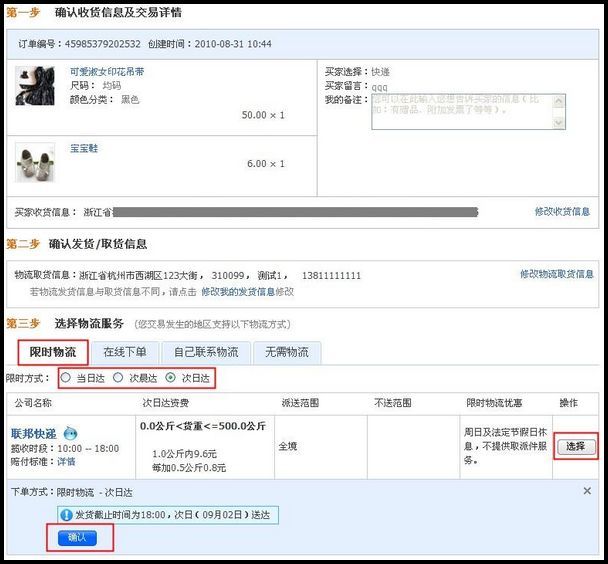The width and height of the screenshot is (608, 564).
Task: Switch to the 限时物流 tab
Action: click(53, 352)
